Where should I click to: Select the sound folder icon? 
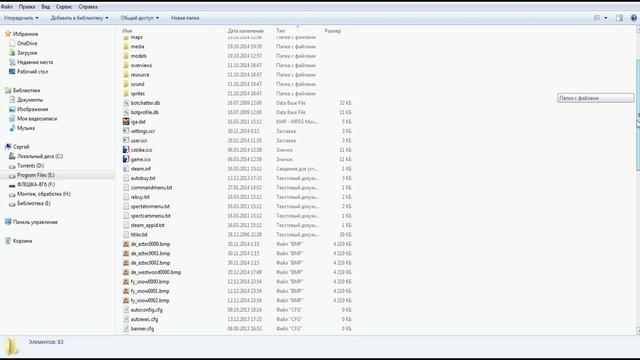click(126, 84)
